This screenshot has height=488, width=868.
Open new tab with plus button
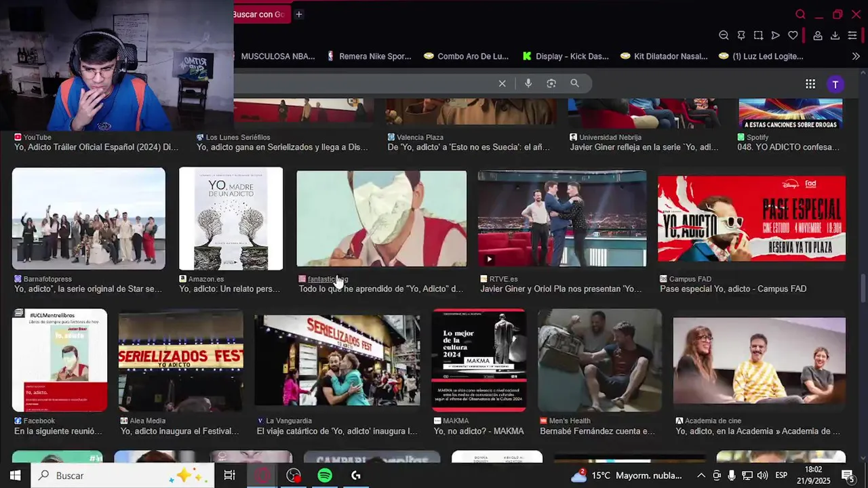[x=298, y=14]
